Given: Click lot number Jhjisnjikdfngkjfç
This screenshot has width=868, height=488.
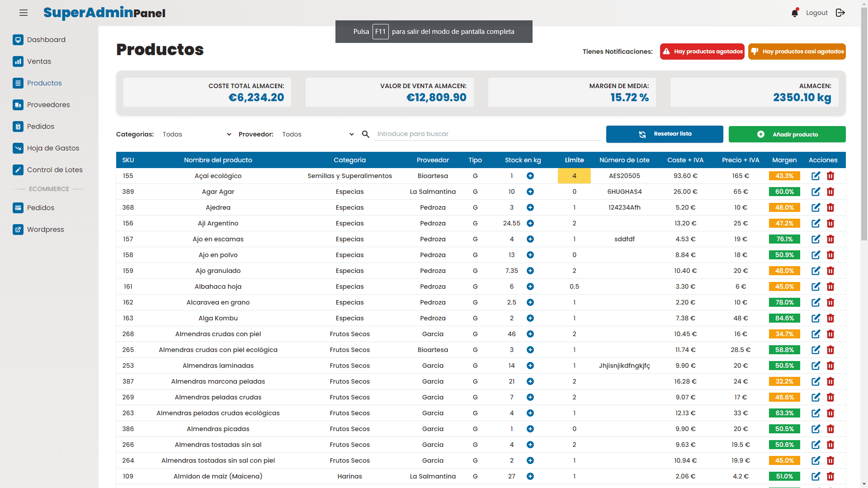Looking at the screenshot, I should coord(624,366).
